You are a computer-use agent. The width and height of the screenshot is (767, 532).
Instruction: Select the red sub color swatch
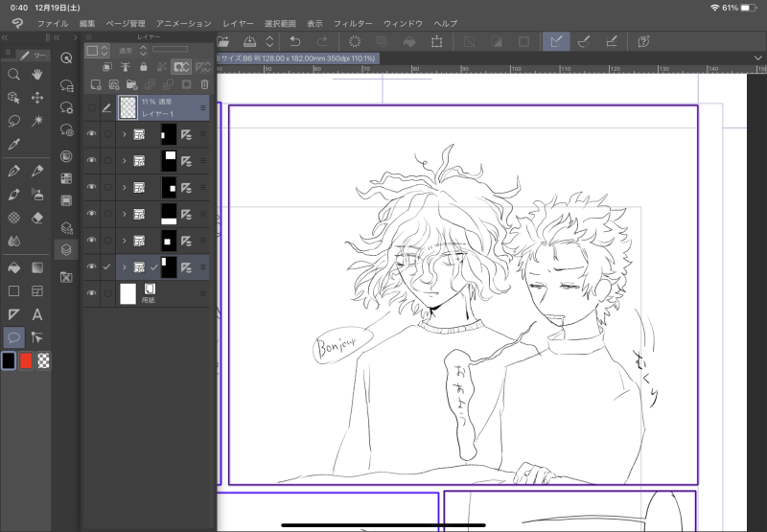tap(26, 360)
